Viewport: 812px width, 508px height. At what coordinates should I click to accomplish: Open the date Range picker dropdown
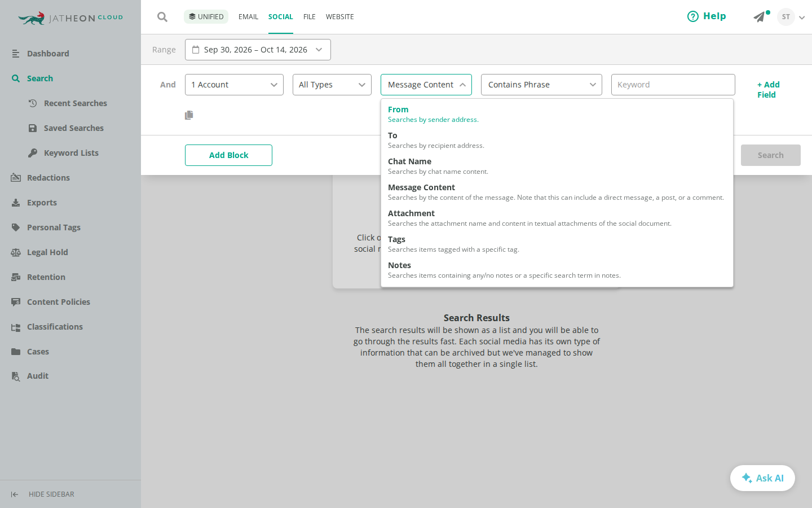pos(258,50)
